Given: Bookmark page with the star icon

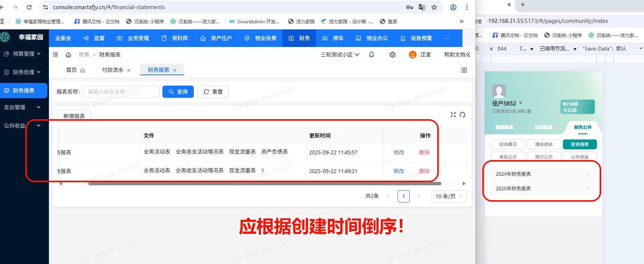Looking at the screenshot, I should pos(434,7).
